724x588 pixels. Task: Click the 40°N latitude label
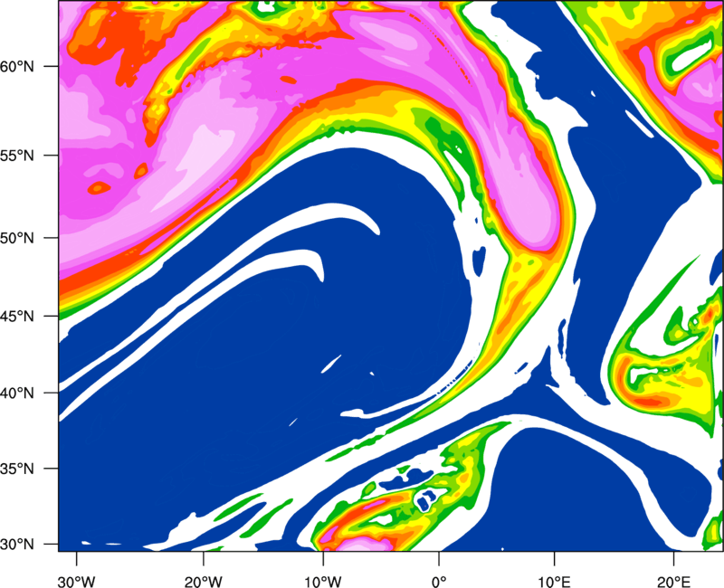click(17, 394)
